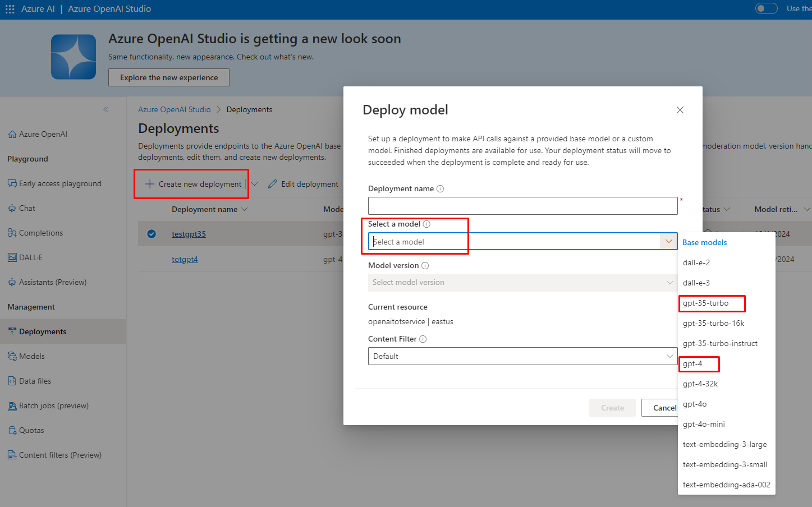Screen dimensions: 812x507
Task: Open the app launcher waffle icon
Action: (10, 9)
